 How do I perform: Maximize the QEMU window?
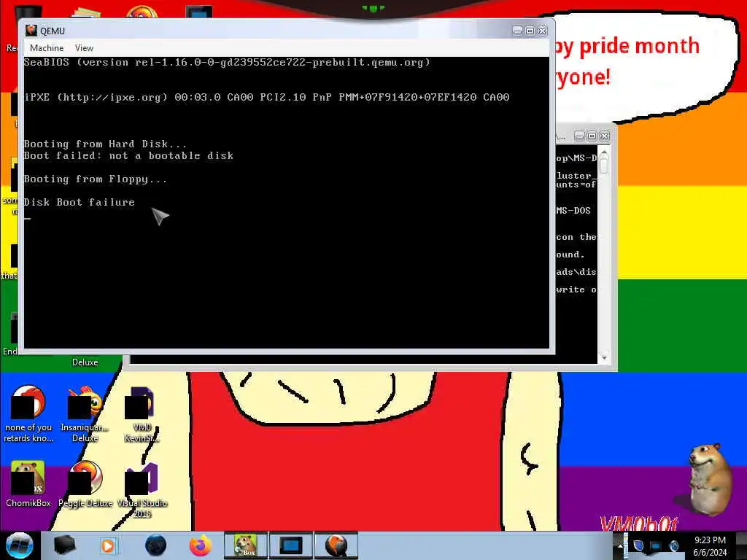[530, 31]
